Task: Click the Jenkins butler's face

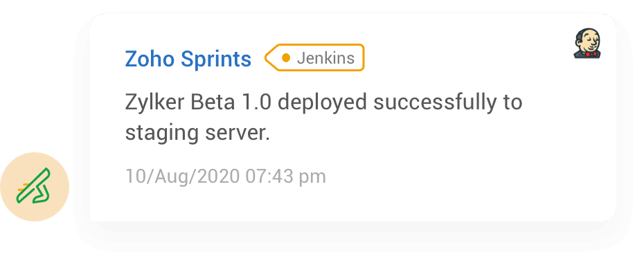Action: tap(589, 40)
